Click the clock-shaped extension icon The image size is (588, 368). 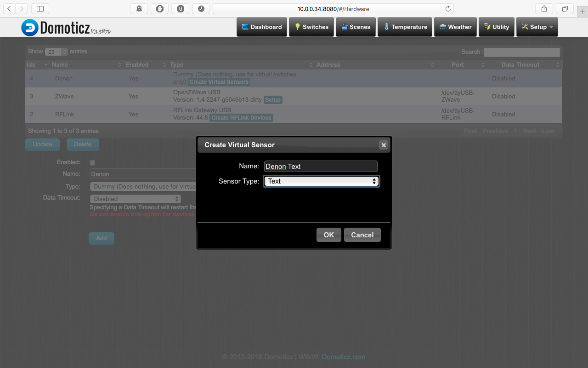[201, 9]
